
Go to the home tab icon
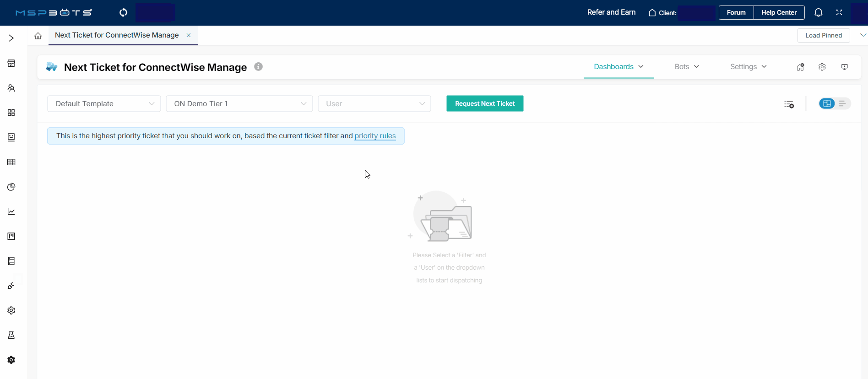[x=38, y=36]
